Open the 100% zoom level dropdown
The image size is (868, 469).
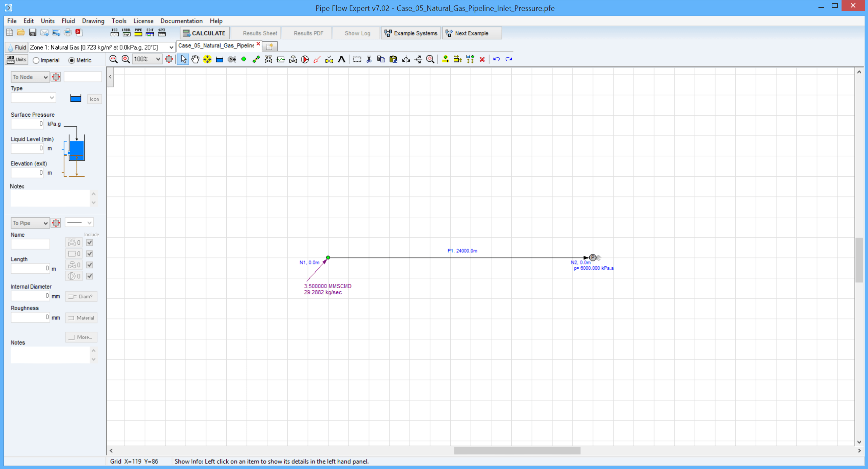[158, 59]
